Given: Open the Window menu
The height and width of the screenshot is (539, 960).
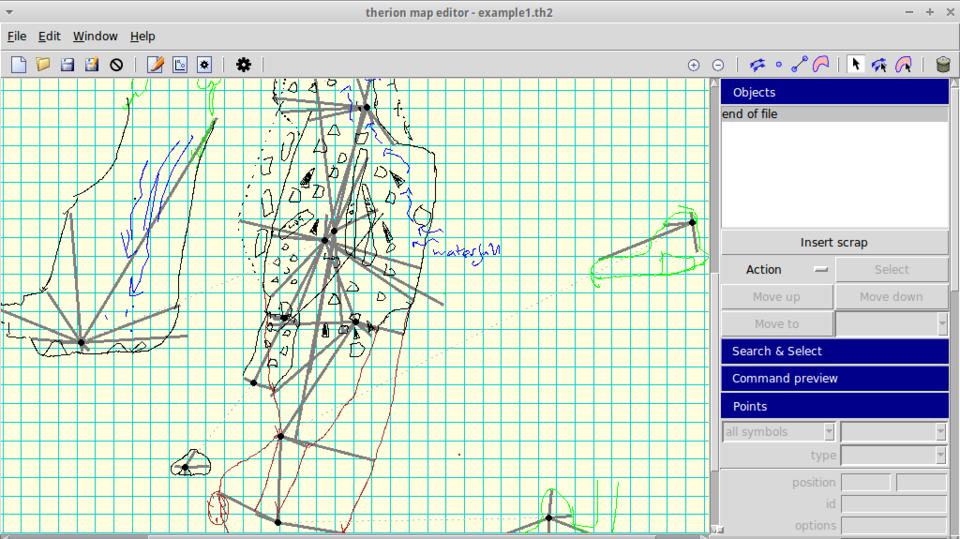Looking at the screenshot, I should pos(95,36).
